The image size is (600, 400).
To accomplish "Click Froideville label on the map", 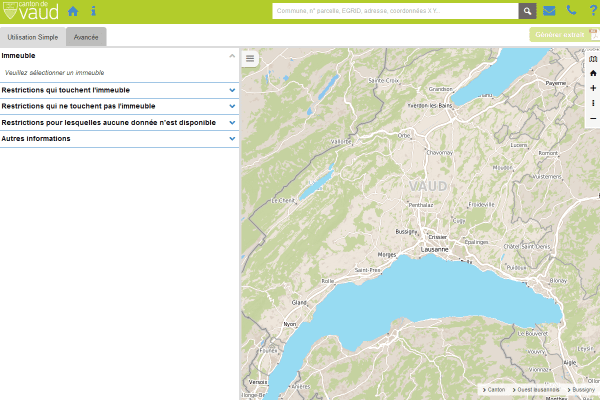I will [481, 205].
